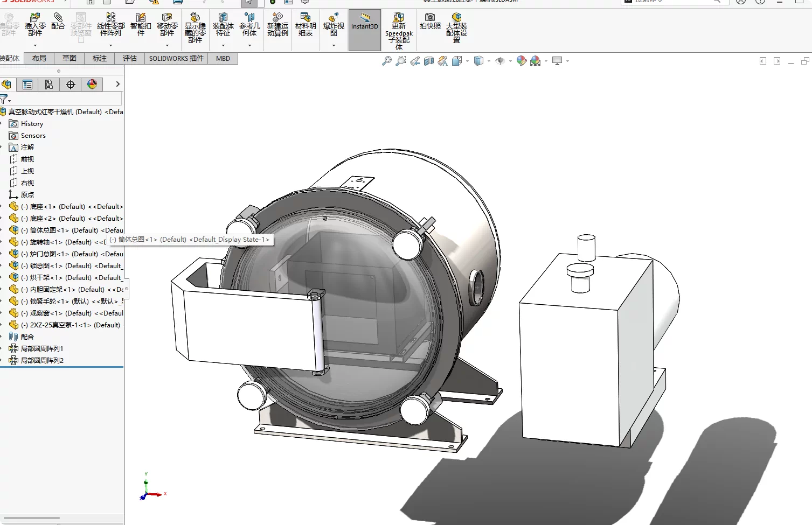Click the Previous View icon
Viewport: 812px width, 525px height.
[415, 61]
